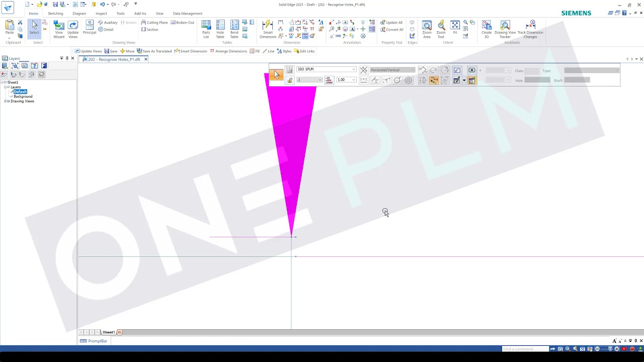This screenshot has width=644, height=362.
Task: Click the Update Views ribbon icon
Action: tap(73, 30)
